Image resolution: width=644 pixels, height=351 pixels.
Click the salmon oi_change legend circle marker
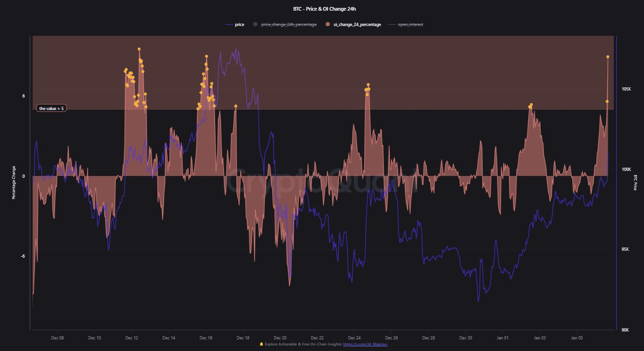click(328, 25)
